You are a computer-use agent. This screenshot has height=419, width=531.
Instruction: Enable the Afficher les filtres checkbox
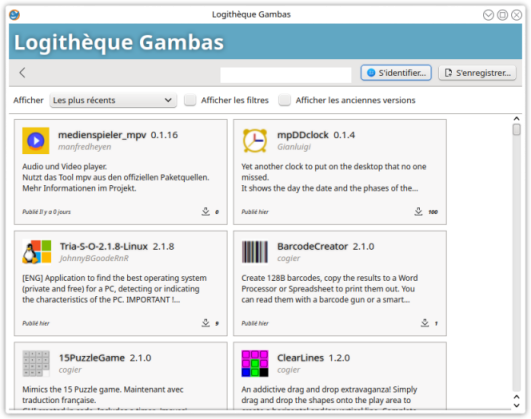(x=190, y=100)
